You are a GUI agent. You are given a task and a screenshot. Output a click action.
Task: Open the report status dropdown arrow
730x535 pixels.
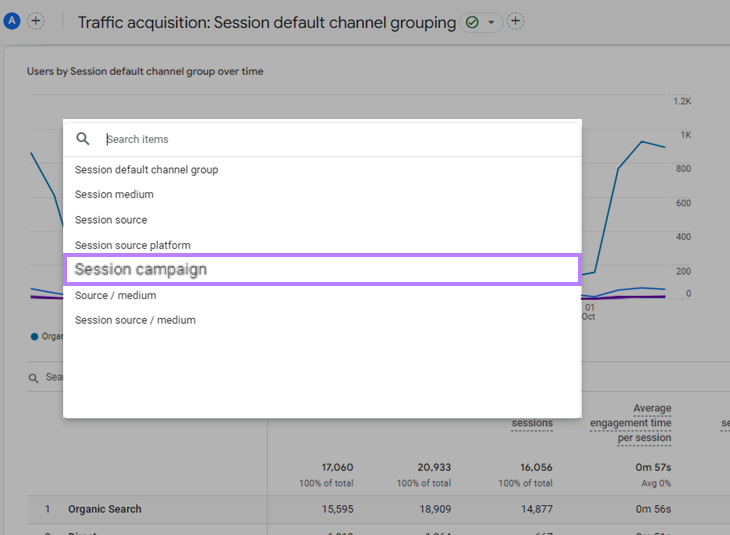491,22
